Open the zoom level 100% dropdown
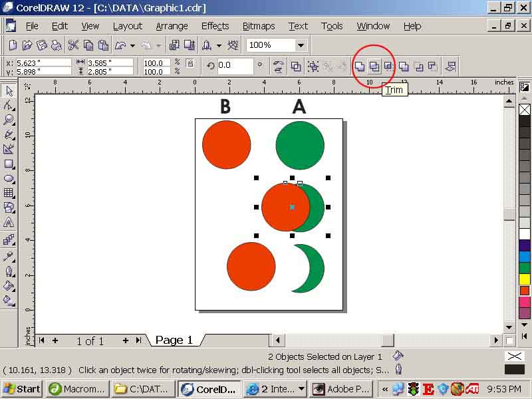This screenshot has height=399, width=532. (301, 45)
